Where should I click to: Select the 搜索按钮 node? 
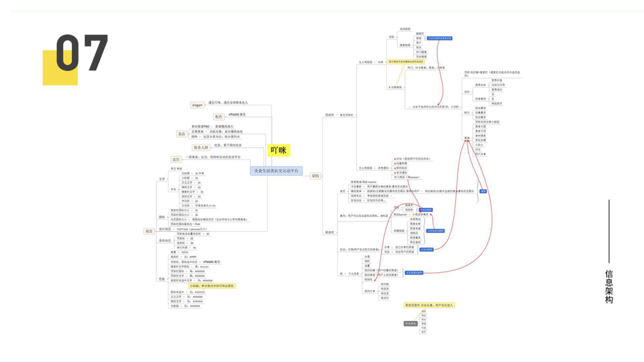tap(405, 46)
